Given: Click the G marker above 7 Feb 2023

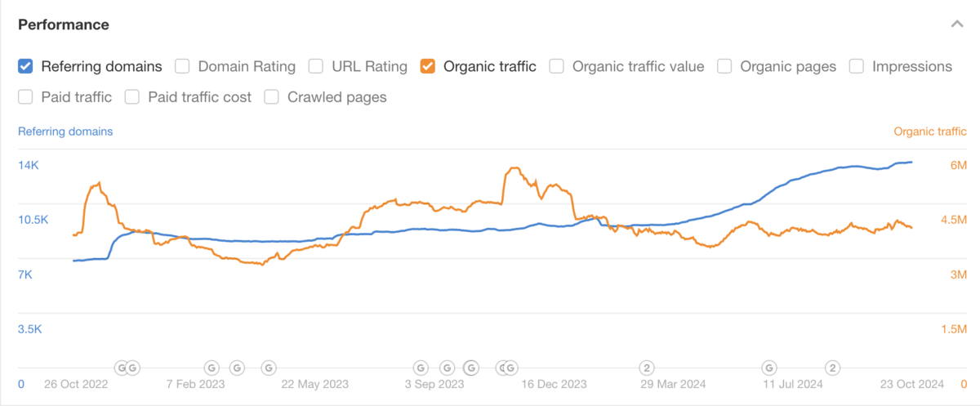Looking at the screenshot, I should point(211,368).
